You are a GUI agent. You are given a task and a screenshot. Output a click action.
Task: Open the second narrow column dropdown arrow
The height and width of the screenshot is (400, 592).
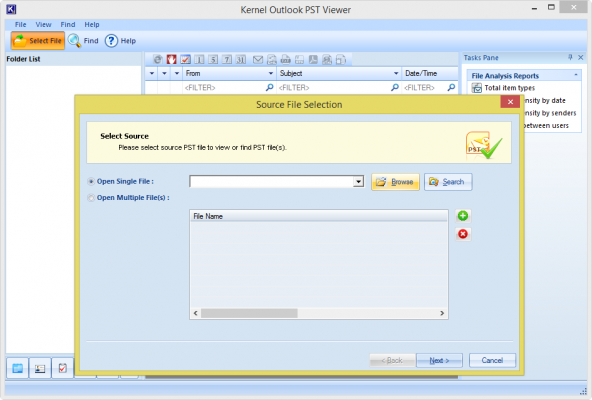coord(164,73)
